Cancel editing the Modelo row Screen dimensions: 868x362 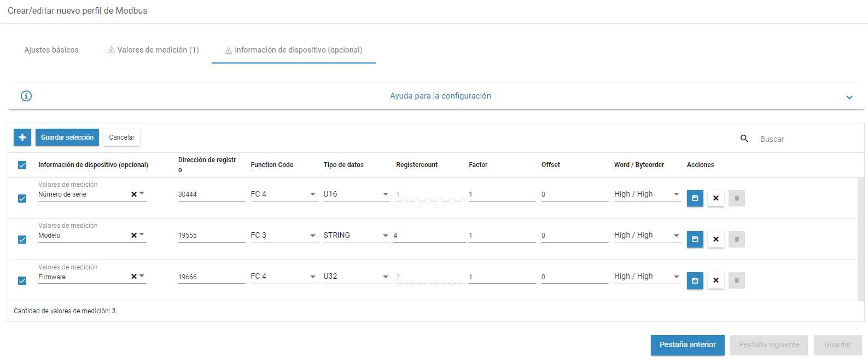click(715, 239)
